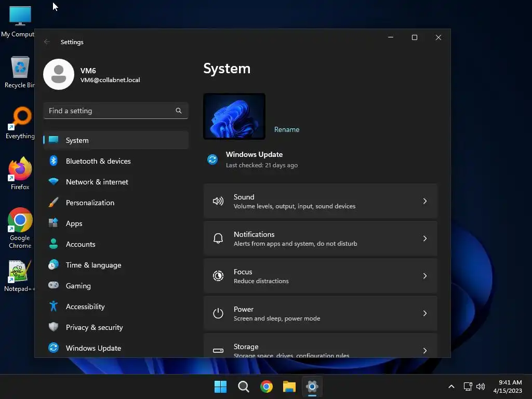Go back using the Settings back arrow

[47, 42]
